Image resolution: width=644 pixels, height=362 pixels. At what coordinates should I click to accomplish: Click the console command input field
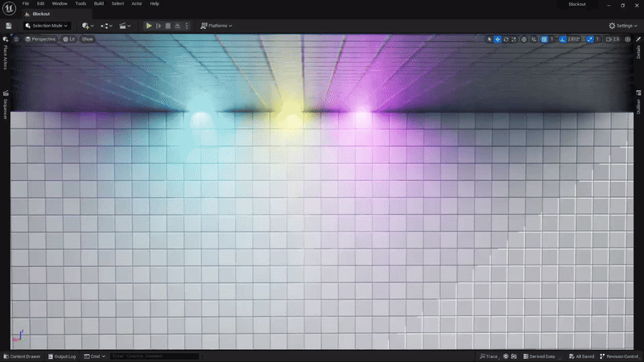154,356
